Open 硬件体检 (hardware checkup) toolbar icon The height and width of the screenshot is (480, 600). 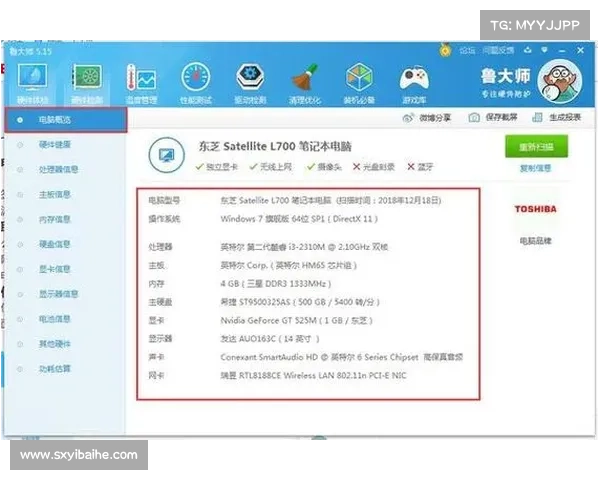tap(33, 81)
